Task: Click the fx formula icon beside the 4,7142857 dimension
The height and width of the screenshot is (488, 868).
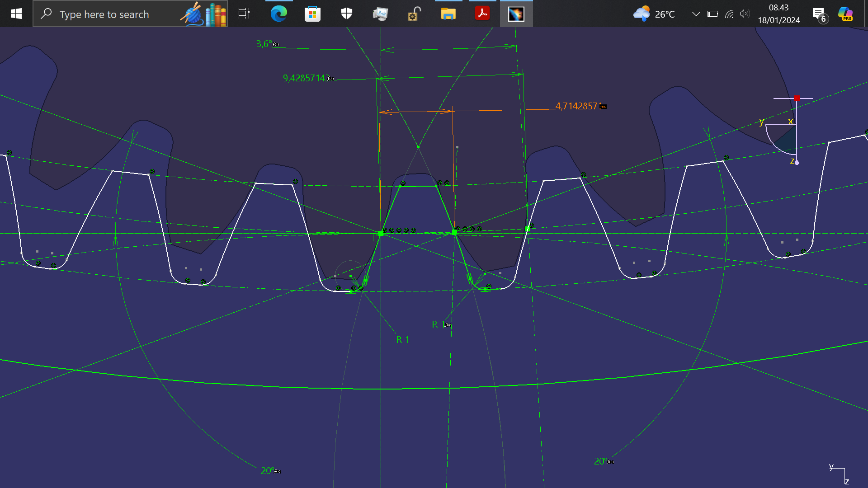Action: pyautogui.click(x=603, y=107)
